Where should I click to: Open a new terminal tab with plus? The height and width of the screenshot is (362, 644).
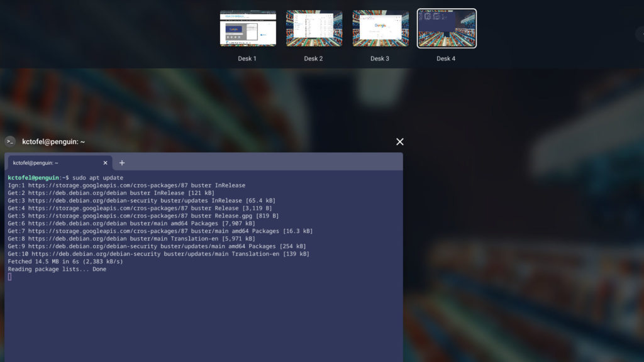122,163
